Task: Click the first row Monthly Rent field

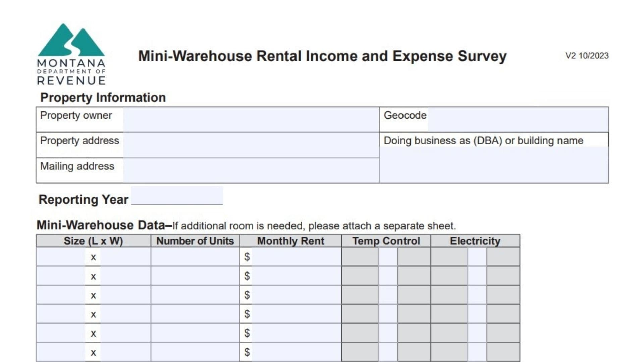Action: click(x=296, y=257)
